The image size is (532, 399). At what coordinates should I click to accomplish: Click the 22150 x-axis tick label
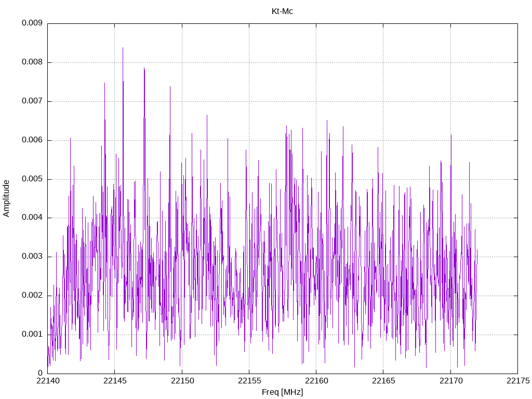click(x=182, y=381)
